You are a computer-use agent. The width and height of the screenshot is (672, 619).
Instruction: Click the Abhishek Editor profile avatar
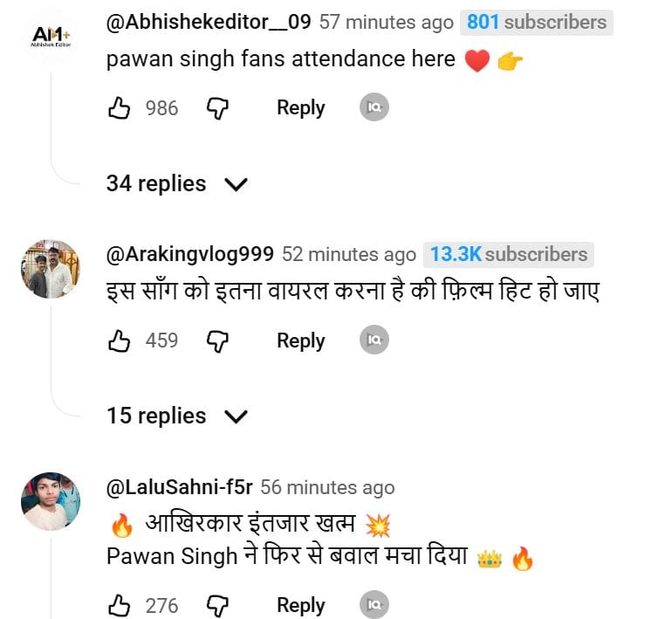(x=50, y=36)
